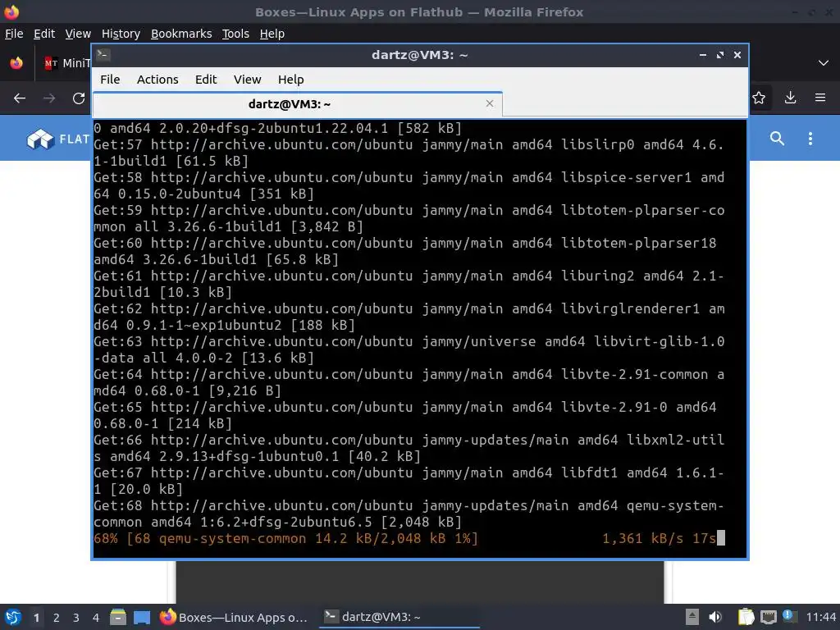The image size is (840, 630).
Task: Switch to workspace 4
Action: click(95, 618)
